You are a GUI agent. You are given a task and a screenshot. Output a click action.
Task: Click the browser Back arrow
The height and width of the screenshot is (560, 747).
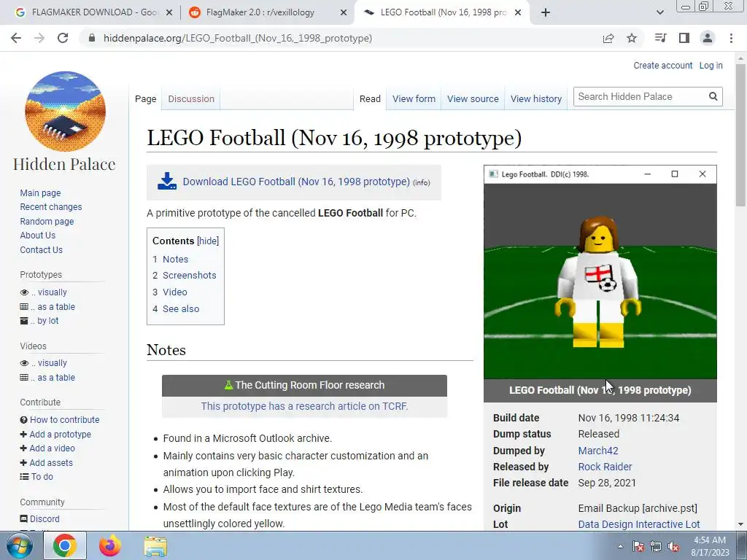point(16,38)
